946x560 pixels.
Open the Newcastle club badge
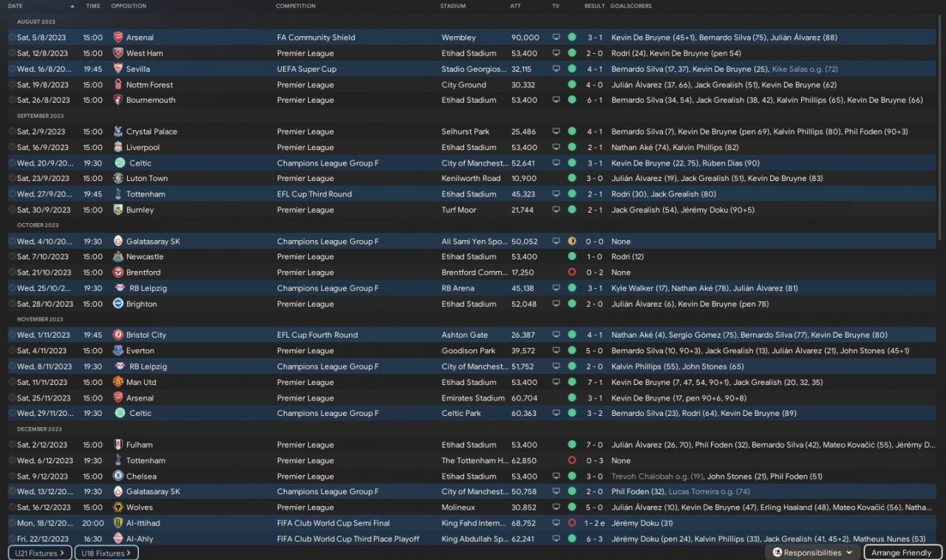(x=118, y=257)
